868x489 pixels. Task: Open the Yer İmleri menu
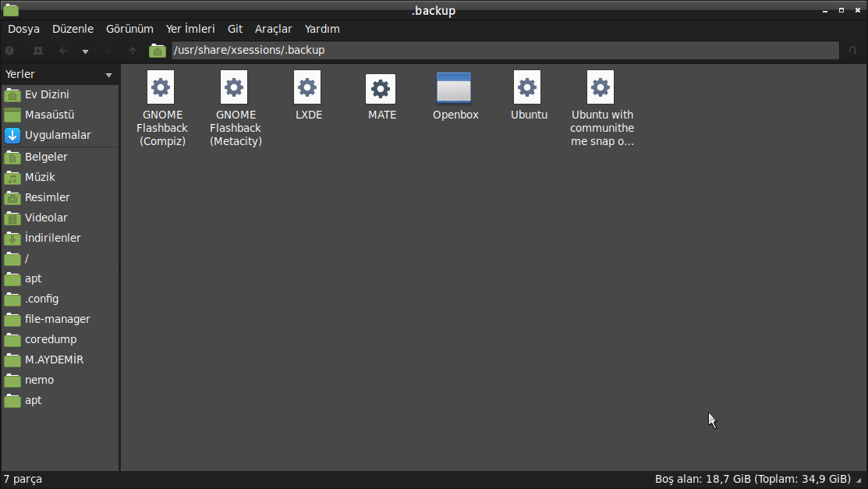coord(190,29)
